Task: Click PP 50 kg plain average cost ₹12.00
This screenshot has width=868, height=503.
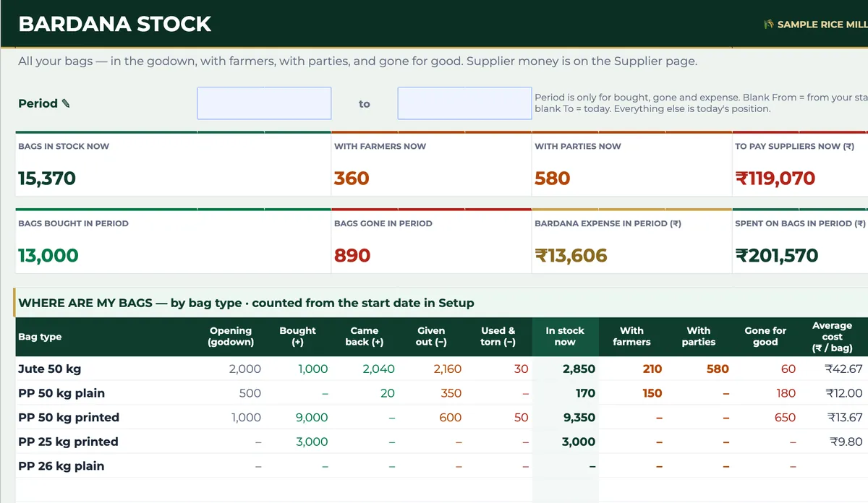Action: pyautogui.click(x=843, y=393)
